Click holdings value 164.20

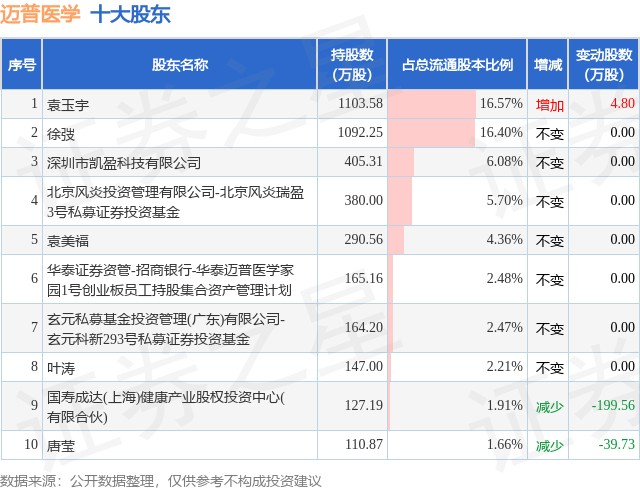(364, 327)
